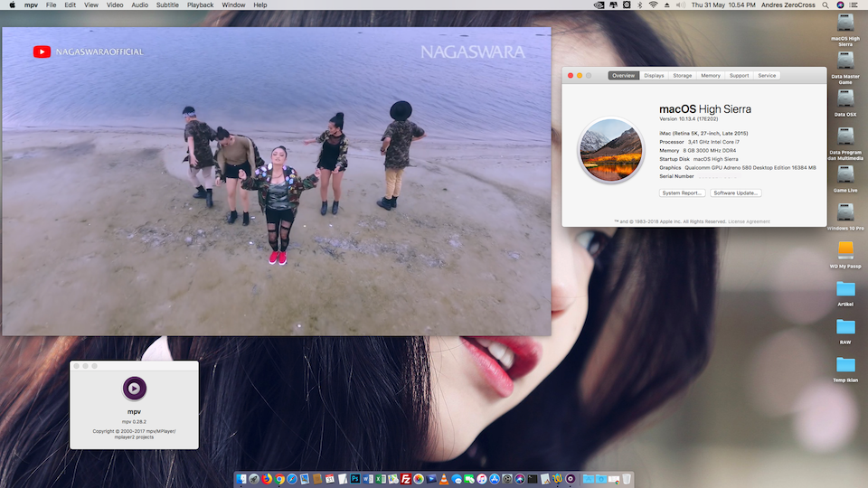Switch to the Displays tab
Image resolution: width=868 pixels, height=488 pixels.
[x=654, y=75]
